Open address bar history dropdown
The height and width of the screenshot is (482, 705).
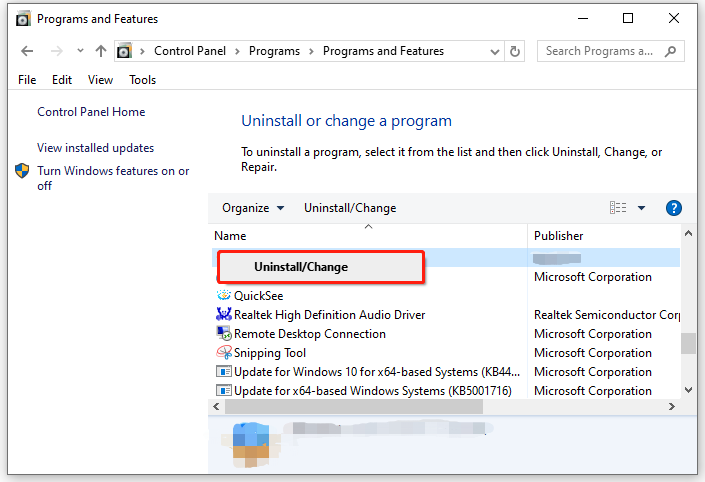495,52
